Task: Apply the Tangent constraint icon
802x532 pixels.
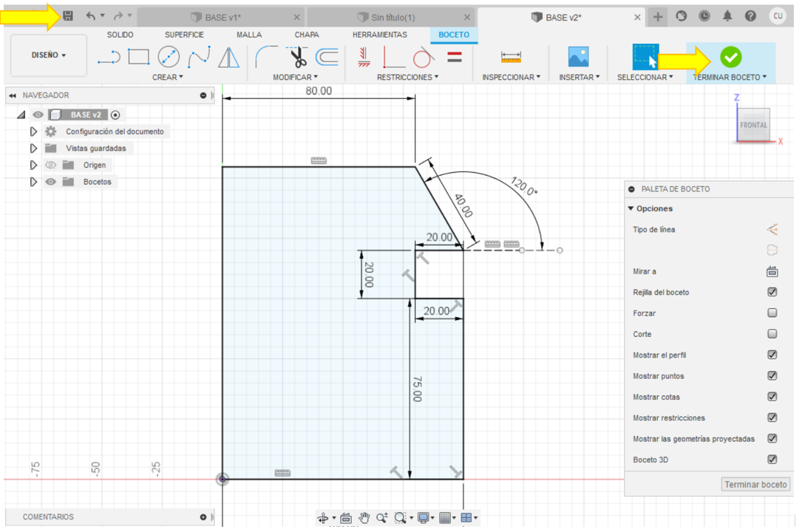Action: [x=423, y=57]
